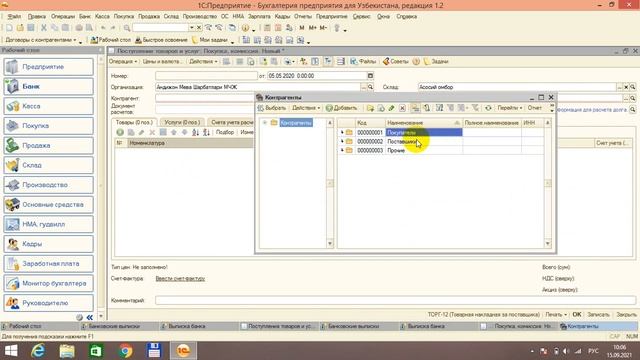Screen dimensions: 640x360
Task: Open the Кадры section in sidebar
Action: click(x=49, y=244)
